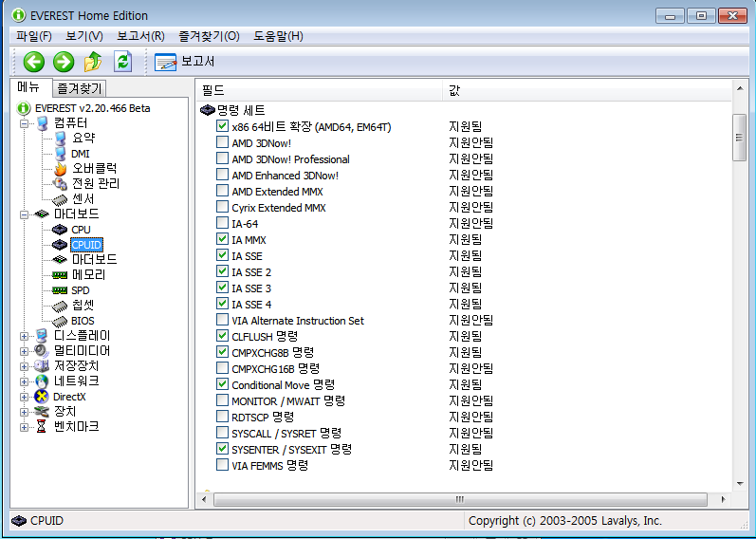The width and height of the screenshot is (756, 539).
Task: Open 오버클럭 flame icon item
Action: point(60,169)
